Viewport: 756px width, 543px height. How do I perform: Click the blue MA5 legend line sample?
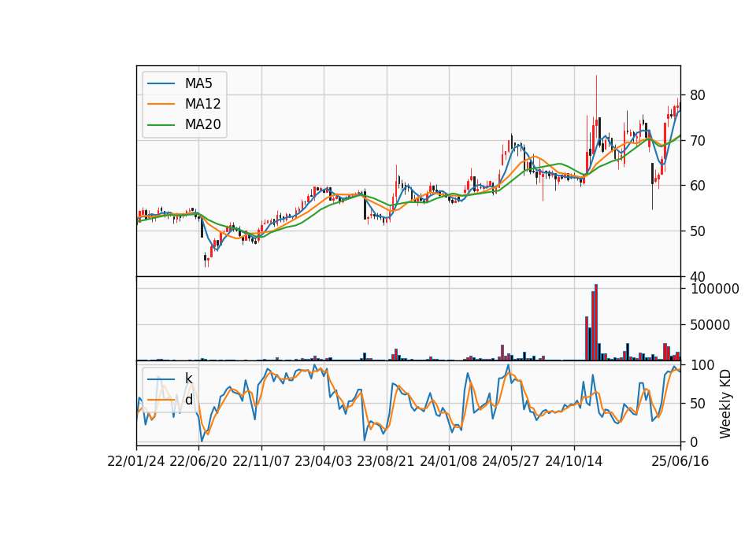[161, 83]
